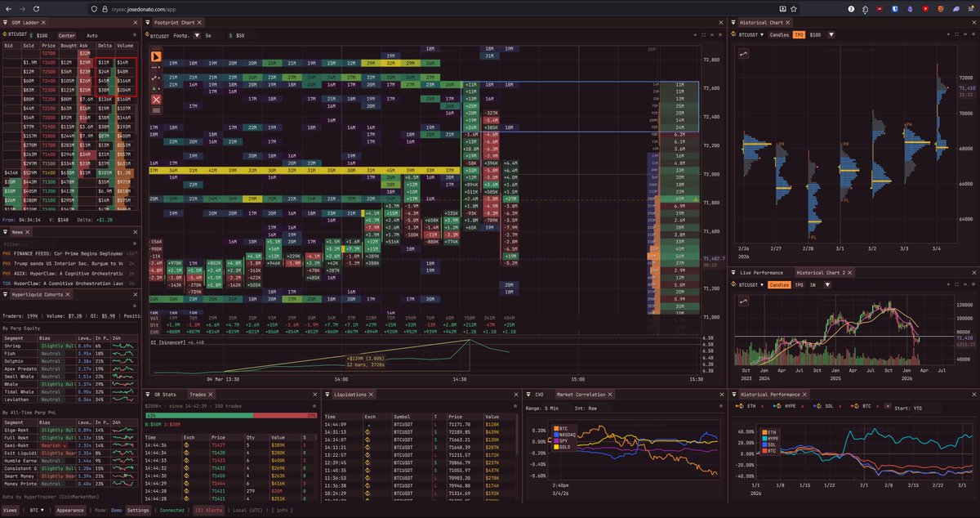Viewport: 980px width, 518px height.
Task: Close the News tab
Action: 29,232
